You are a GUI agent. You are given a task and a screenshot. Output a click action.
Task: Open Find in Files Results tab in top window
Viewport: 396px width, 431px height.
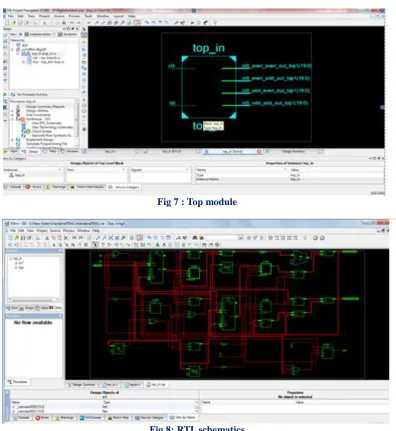[x=87, y=187]
